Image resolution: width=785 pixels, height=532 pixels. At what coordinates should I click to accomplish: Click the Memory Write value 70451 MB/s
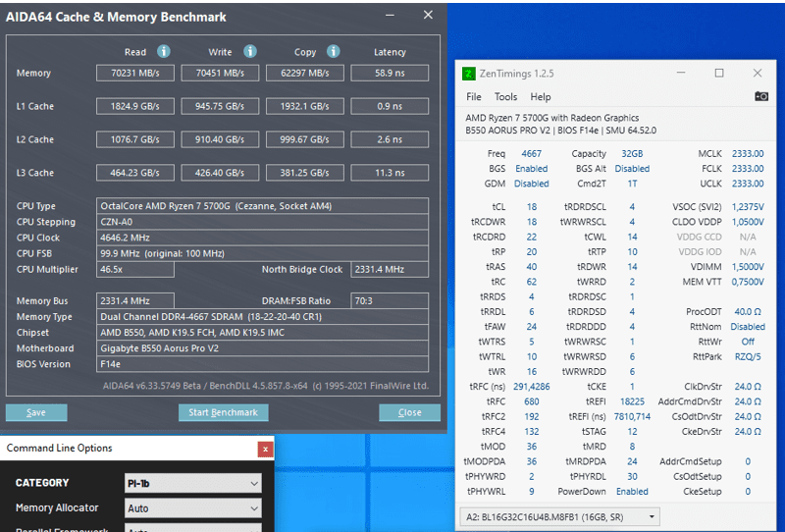220,73
